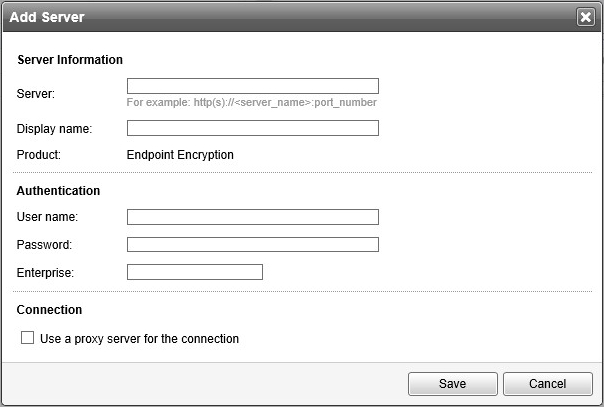
Task: Click the 'Server Information' section heading
Action: pos(70,60)
